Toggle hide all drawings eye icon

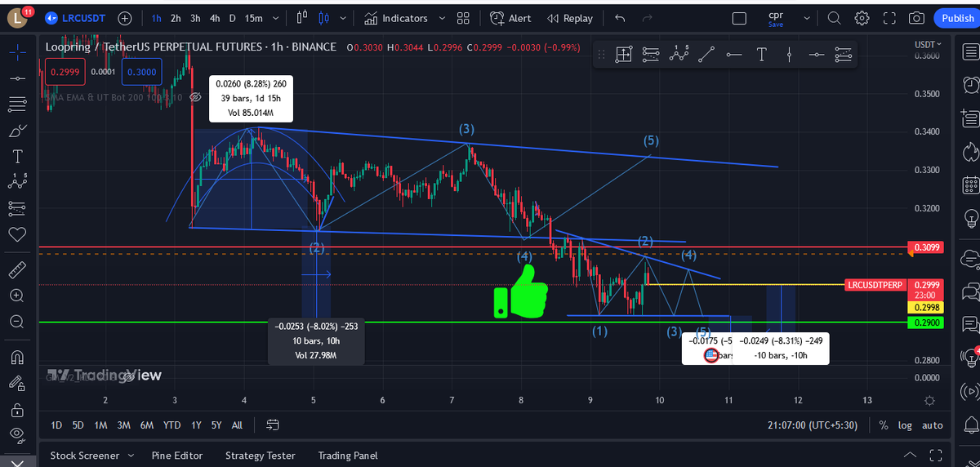coord(16,435)
